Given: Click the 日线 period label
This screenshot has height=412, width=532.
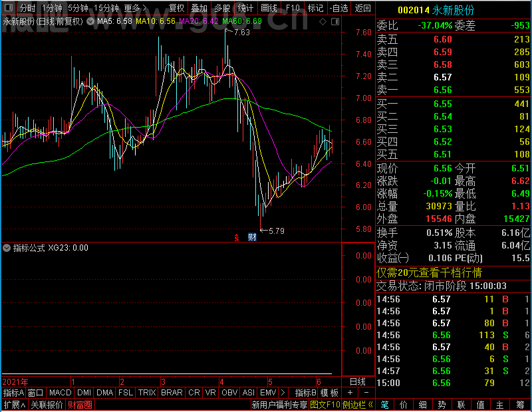Looking at the screenshot, I should pyautogui.click(x=358, y=382).
